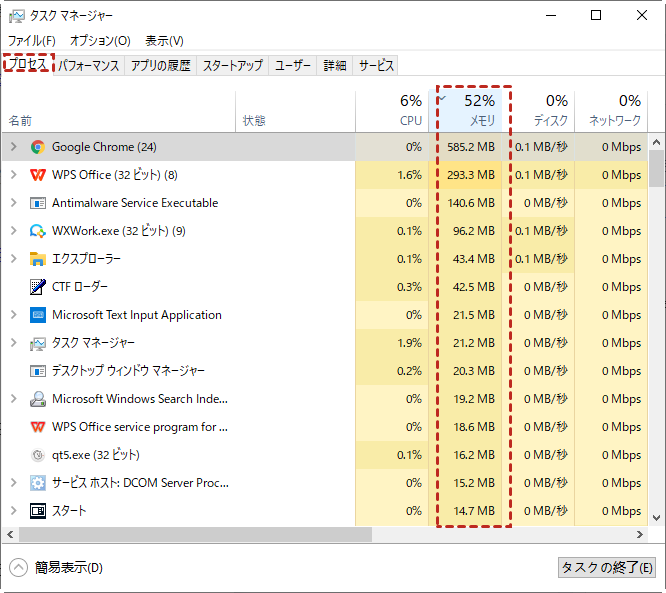Image resolution: width=666 pixels, height=593 pixels.
Task: Click the Microsoft Windows Search Indexer icon
Action: pos(38,399)
